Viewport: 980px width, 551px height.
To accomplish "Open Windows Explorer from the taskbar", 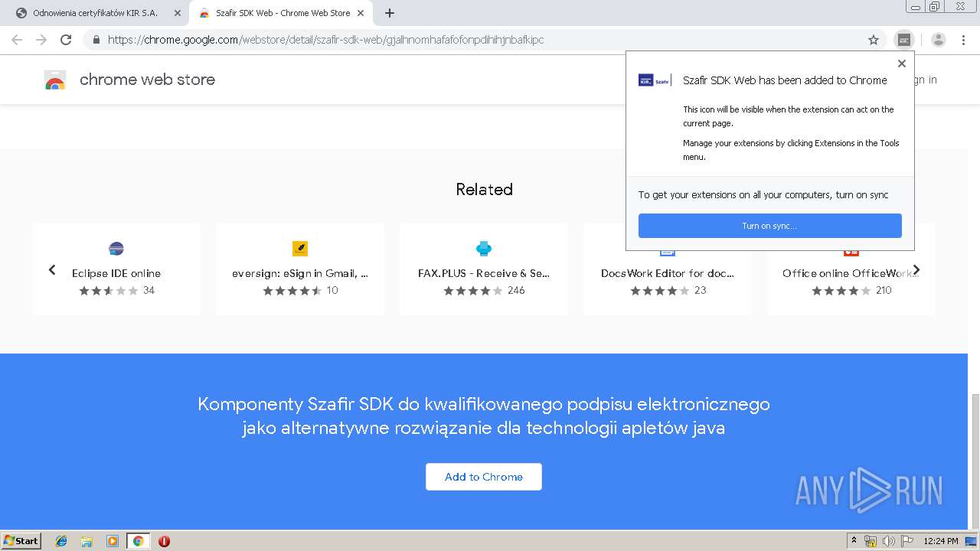I will 87,541.
